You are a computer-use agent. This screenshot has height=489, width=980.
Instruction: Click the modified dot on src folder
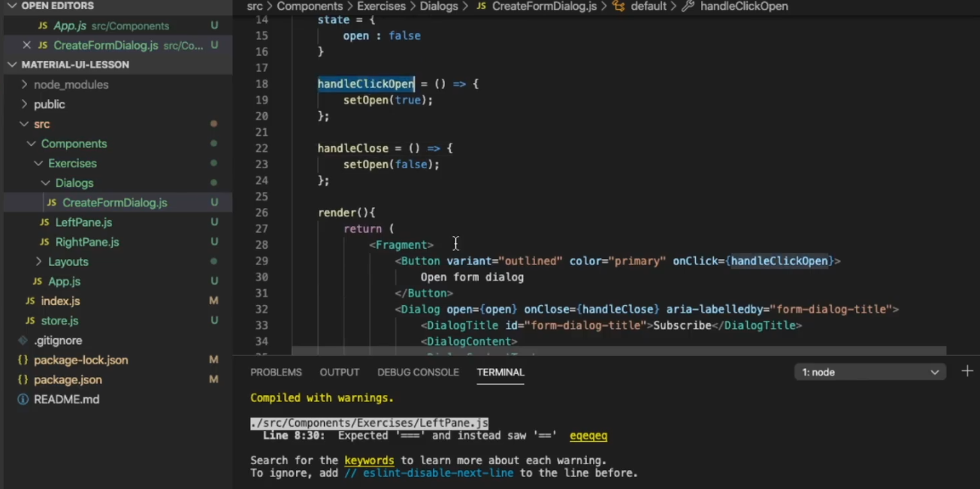tap(214, 124)
